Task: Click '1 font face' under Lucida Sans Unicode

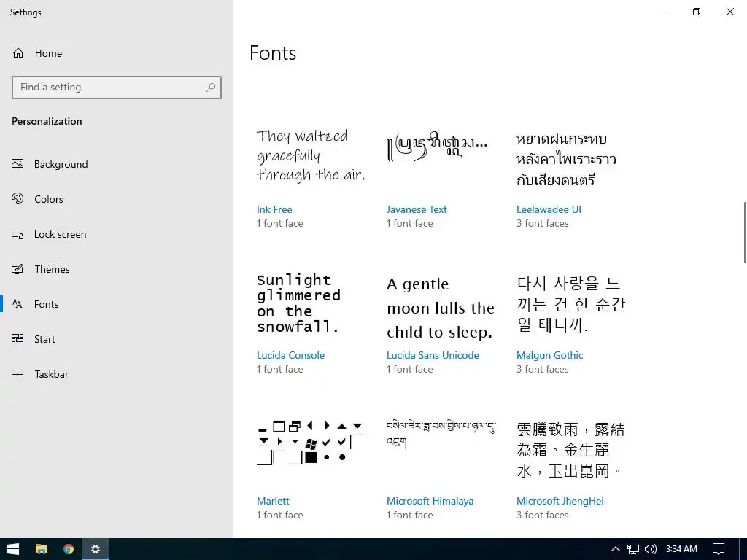Action: coord(410,369)
